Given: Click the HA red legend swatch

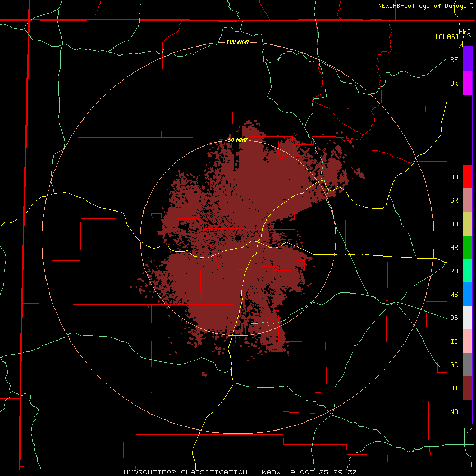Looking at the screenshot, I should [x=467, y=177].
